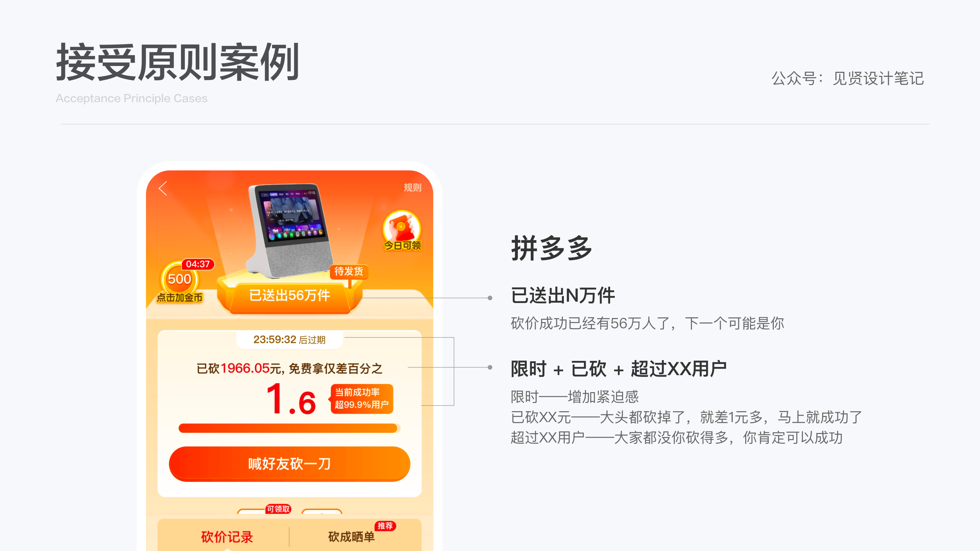Click the 点击加金币 label
The image size is (980, 551).
click(x=180, y=298)
